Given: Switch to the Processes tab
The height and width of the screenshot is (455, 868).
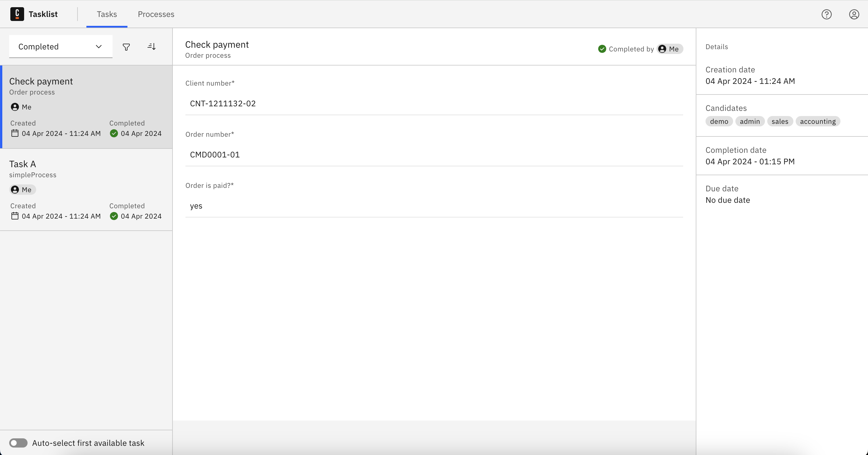Looking at the screenshot, I should [x=156, y=14].
